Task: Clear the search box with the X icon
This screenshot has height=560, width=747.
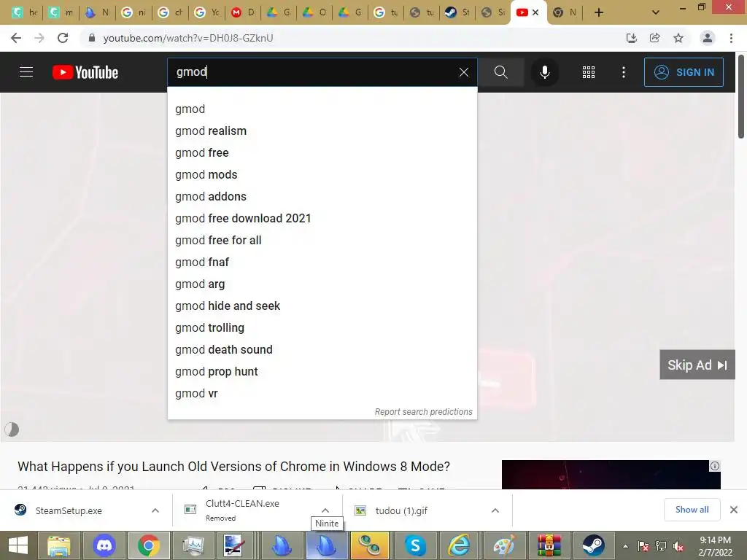Action: click(x=463, y=72)
